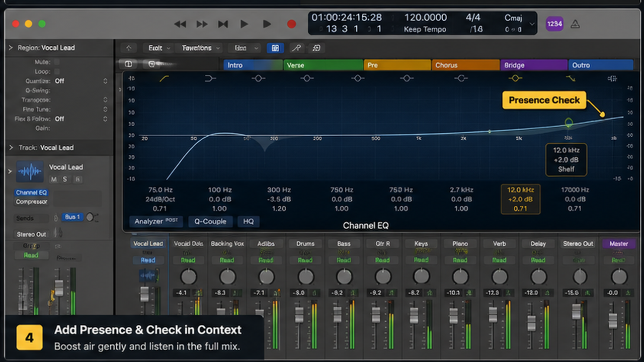
Task: Click the go-to-beginning transport icon
Action: pyautogui.click(x=223, y=24)
